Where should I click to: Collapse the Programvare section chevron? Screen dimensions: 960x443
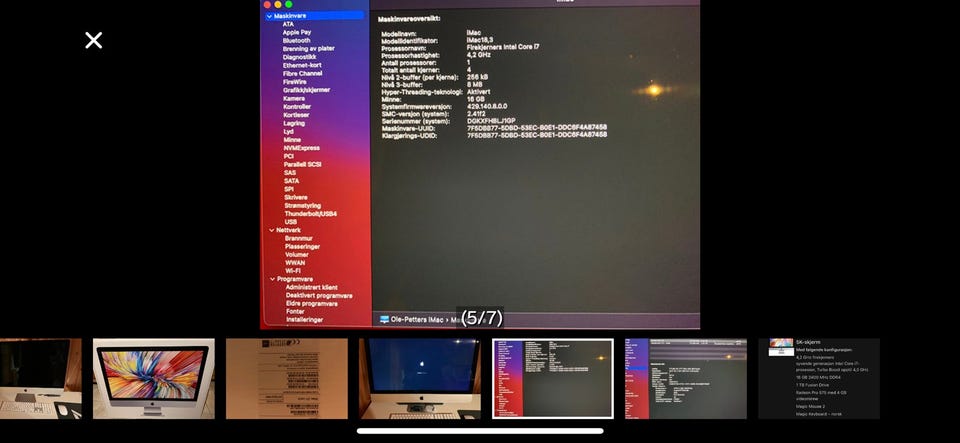(x=272, y=279)
